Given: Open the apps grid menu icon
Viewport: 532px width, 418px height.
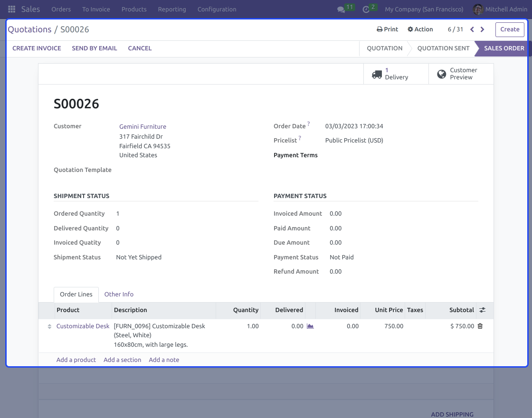Looking at the screenshot, I should point(11,9).
